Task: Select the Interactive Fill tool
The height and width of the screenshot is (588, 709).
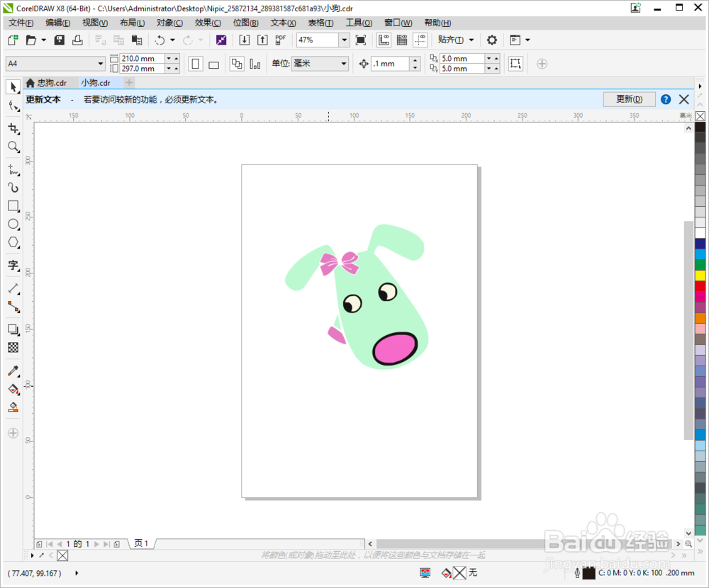Action: click(13, 389)
